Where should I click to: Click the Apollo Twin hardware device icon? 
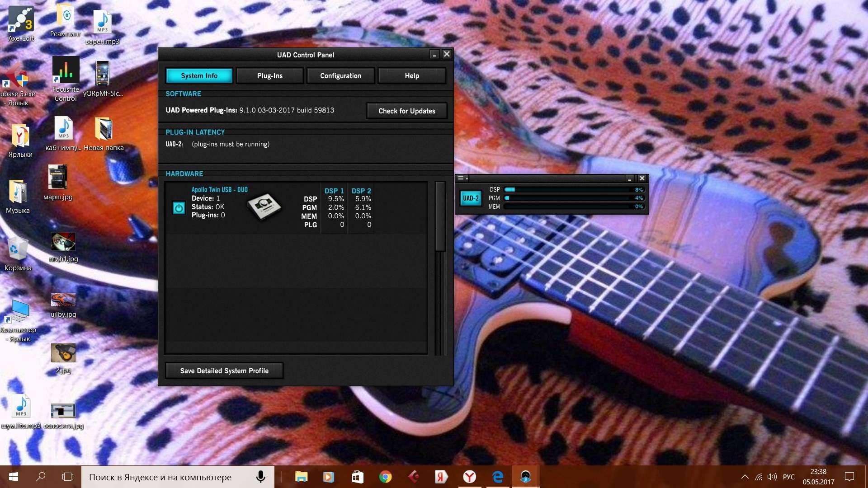(x=264, y=207)
